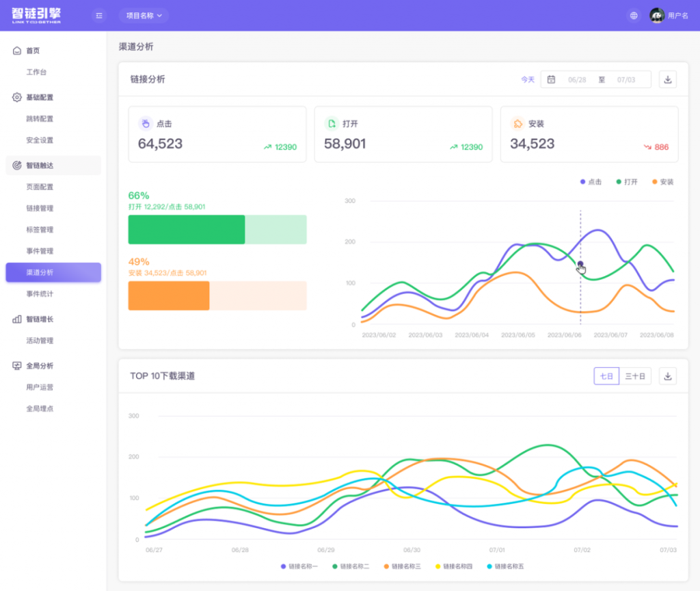Open 用户运营 in the sidebar
Screen dimensions: 700x591
click(x=40, y=387)
